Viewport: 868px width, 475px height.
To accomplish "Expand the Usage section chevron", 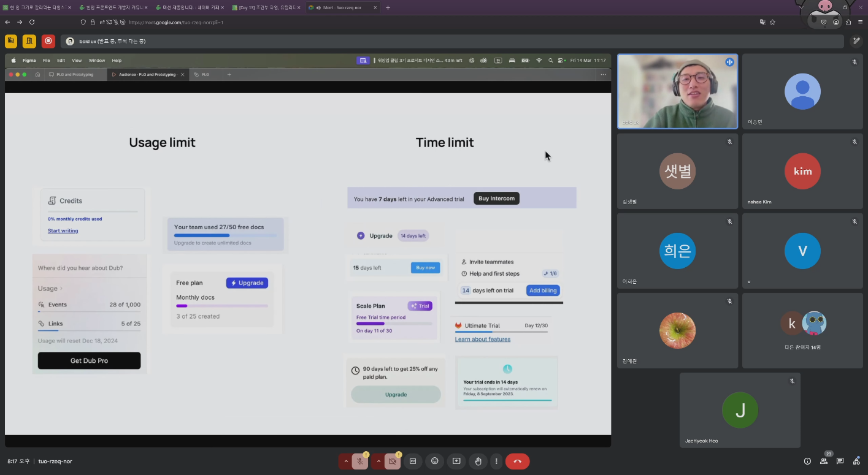I will [x=61, y=288].
